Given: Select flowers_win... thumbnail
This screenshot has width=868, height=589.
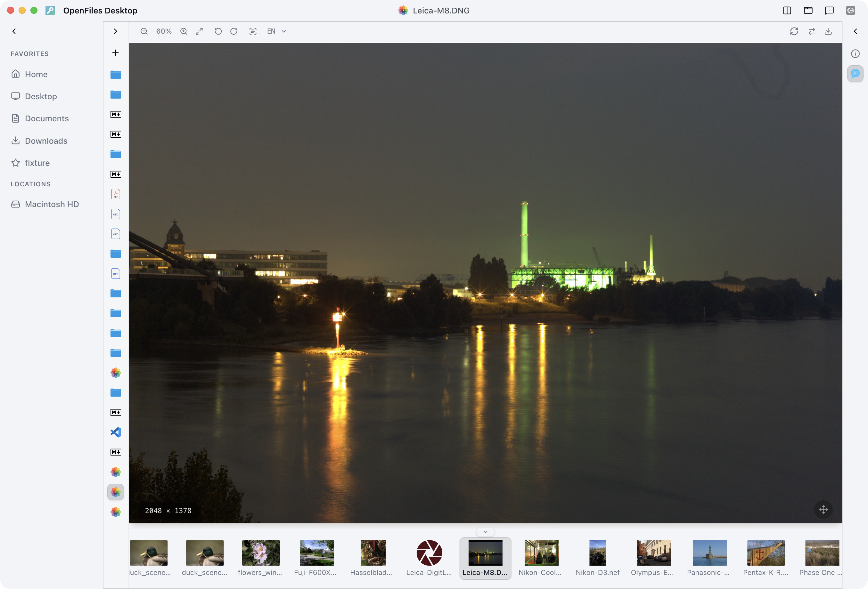Looking at the screenshot, I should pyautogui.click(x=260, y=558).
